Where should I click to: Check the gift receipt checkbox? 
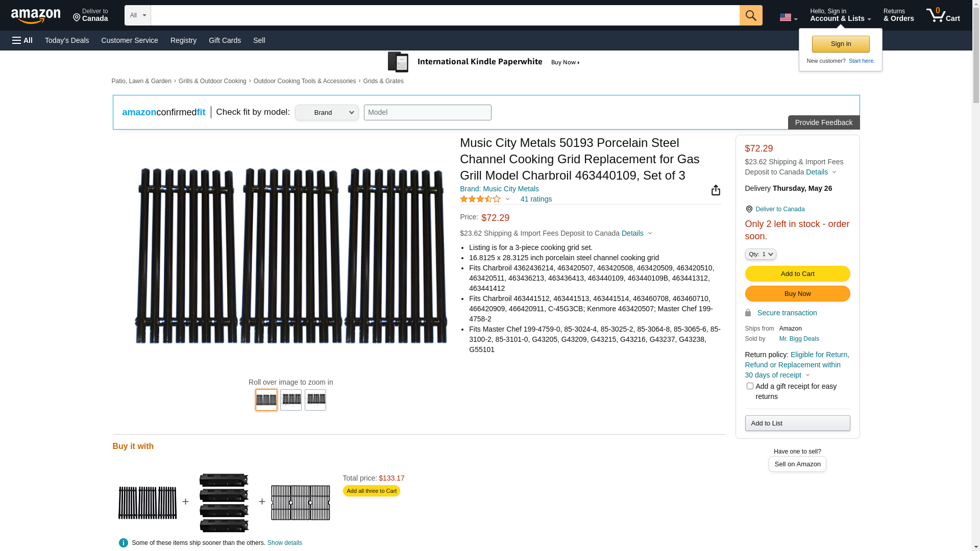[x=749, y=386]
